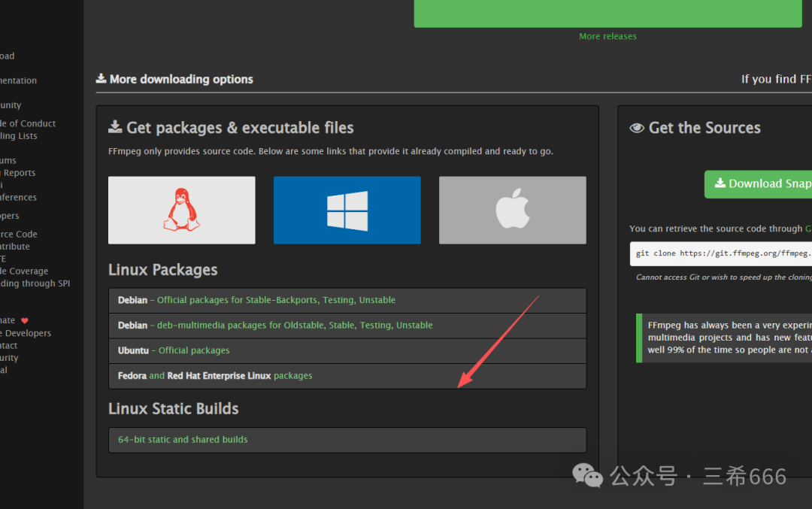Open Debian Official packages link
Screen dimensions: 812x509
pyautogui.click(x=275, y=300)
